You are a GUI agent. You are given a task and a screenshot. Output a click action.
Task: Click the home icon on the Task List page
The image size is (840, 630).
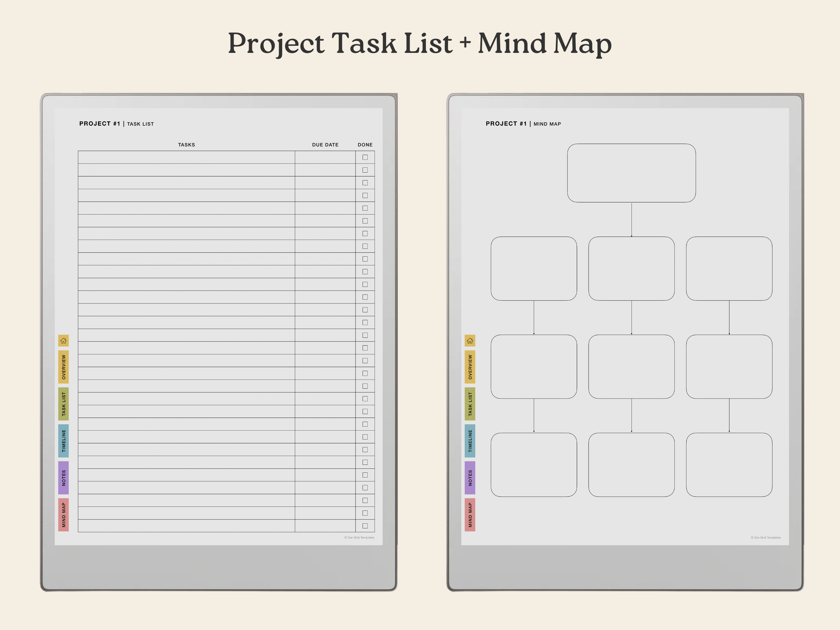pos(64,341)
